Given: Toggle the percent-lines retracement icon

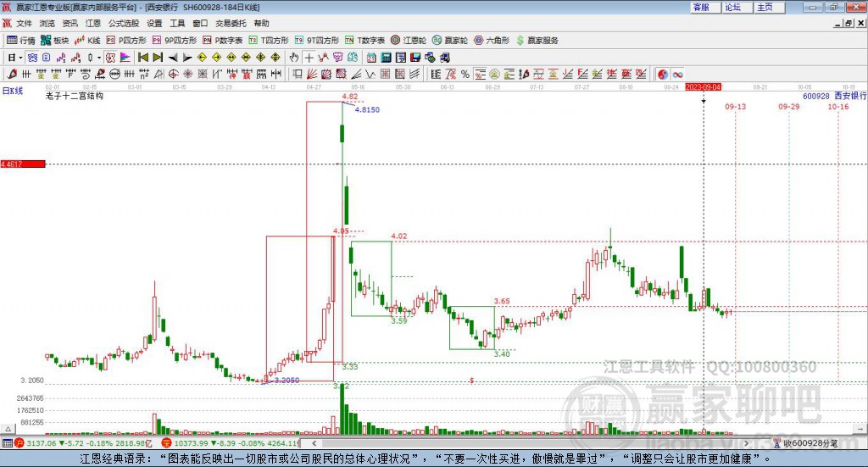Looking at the screenshot, I should point(480,74).
